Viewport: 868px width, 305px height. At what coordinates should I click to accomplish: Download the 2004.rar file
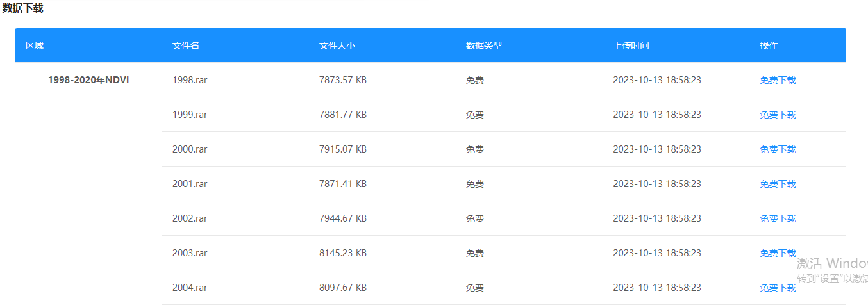pos(778,288)
